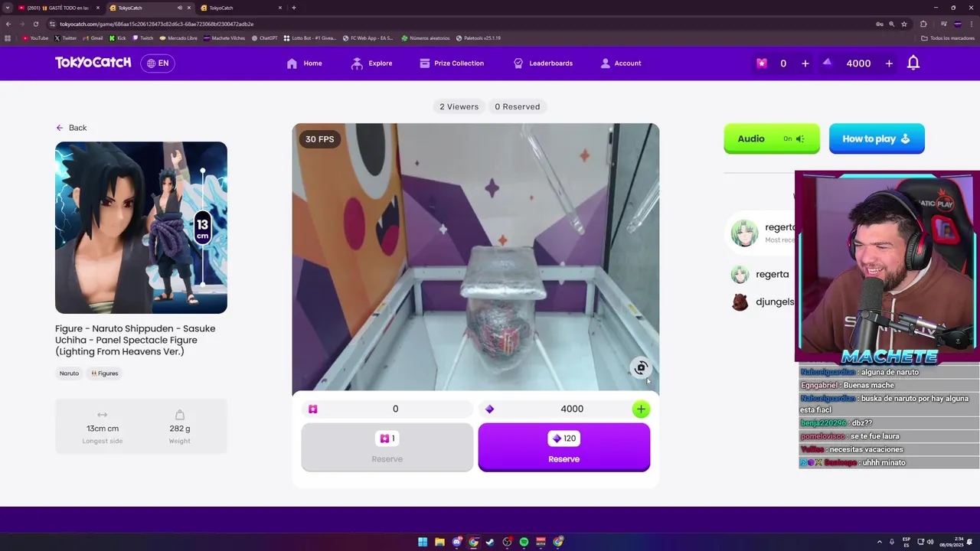980x551 pixels.
Task: Open volume control in system tray
Action: coord(930,542)
